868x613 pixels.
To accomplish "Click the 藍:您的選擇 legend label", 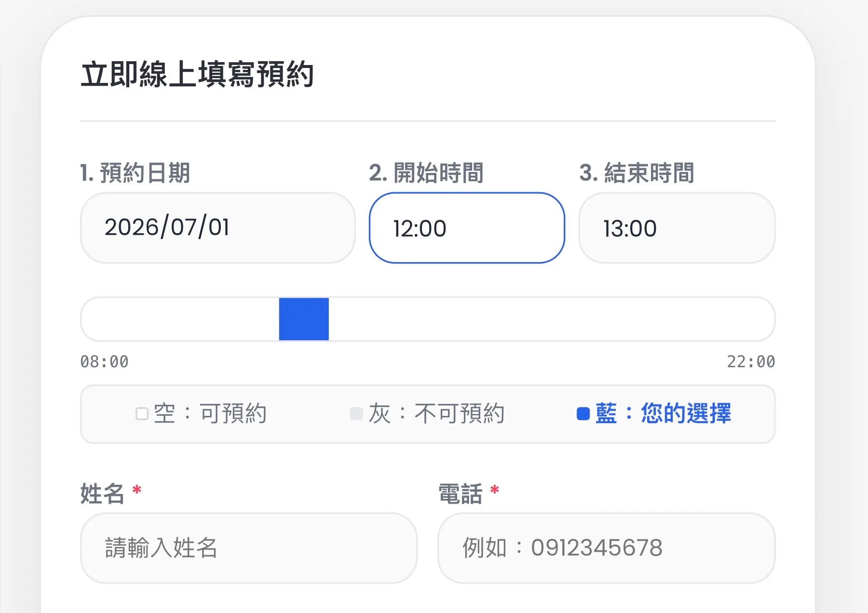I will point(663,413).
